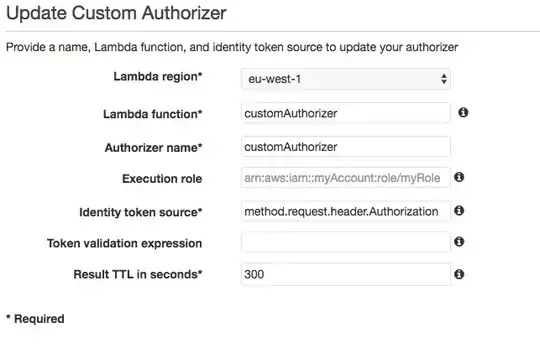The width and height of the screenshot is (540, 364).
Task: Open info tooltip for Token validation expression
Action: pos(459,241)
